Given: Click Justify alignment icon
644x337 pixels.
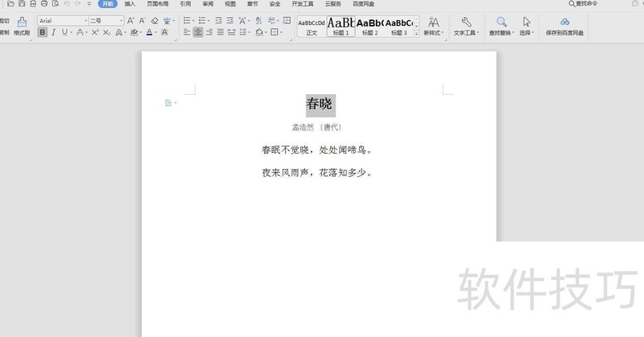Looking at the screenshot, I should pyautogui.click(x=221, y=32).
